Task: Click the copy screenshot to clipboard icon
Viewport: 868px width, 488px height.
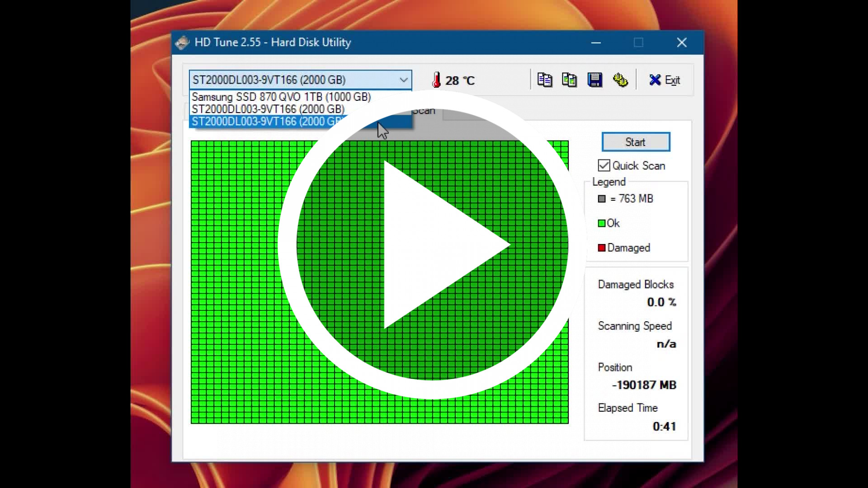Action: [569, 80]
